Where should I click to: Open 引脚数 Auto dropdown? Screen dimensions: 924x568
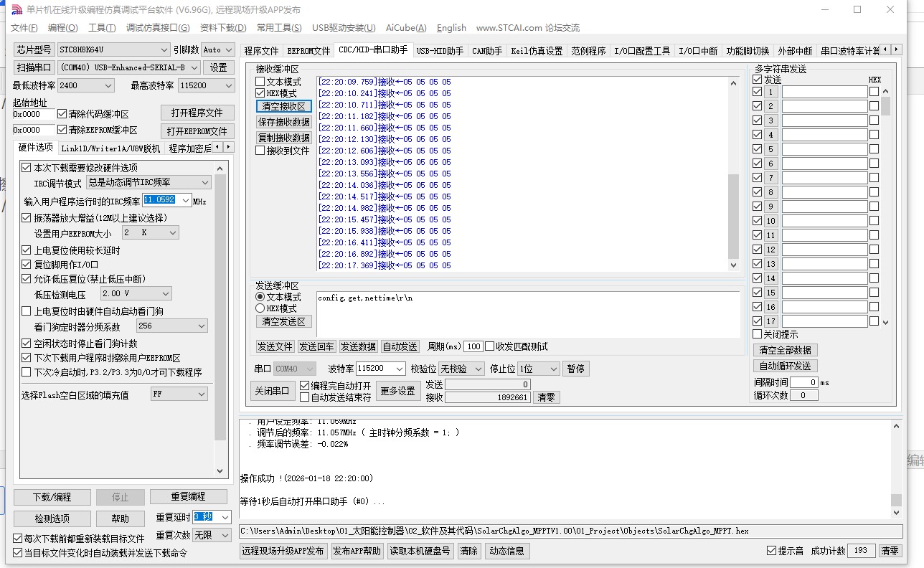tap(218, 49)
